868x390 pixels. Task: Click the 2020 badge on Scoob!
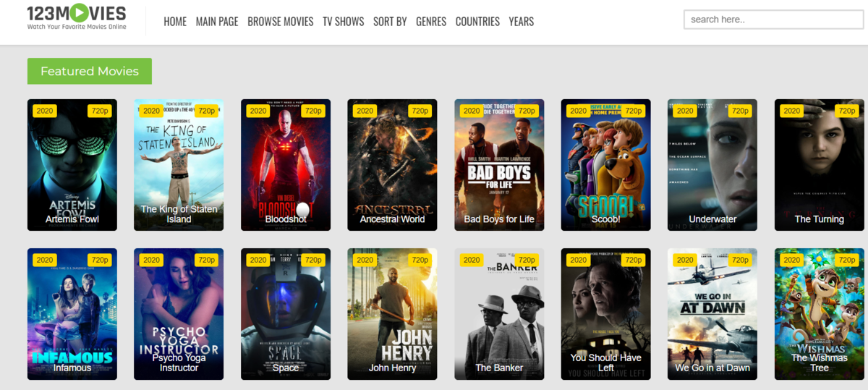578,111
